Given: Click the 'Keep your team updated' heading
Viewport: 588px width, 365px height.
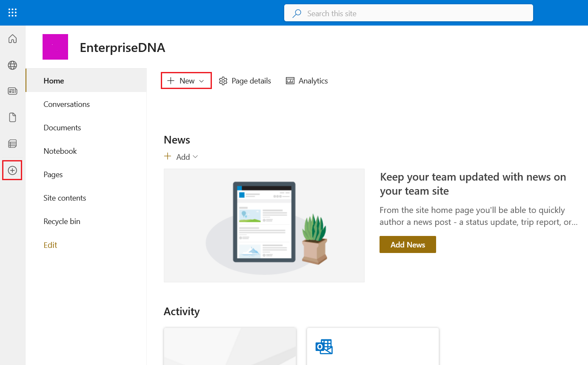Looking at the screenshot, I should [x=473, y=184].
